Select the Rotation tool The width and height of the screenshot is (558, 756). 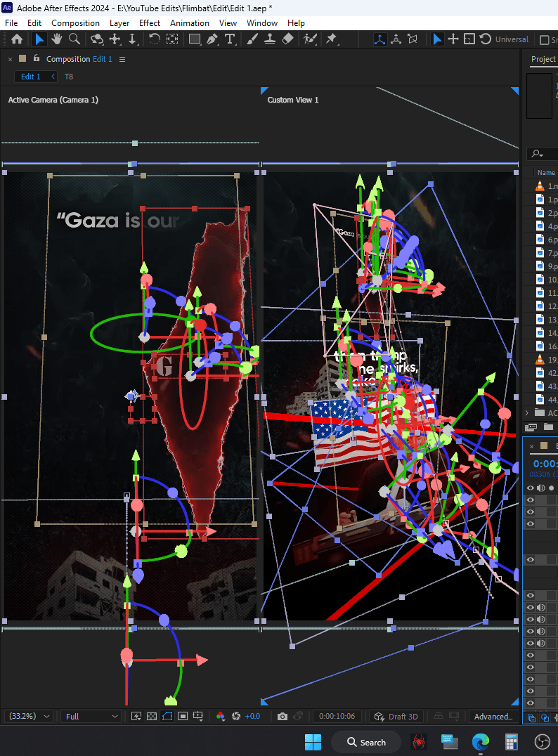tap(155, 39)
